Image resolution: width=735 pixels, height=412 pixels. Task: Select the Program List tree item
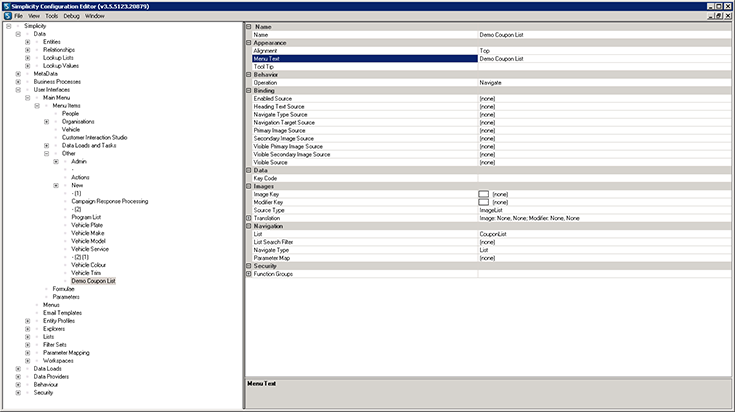tap(86, 217)
